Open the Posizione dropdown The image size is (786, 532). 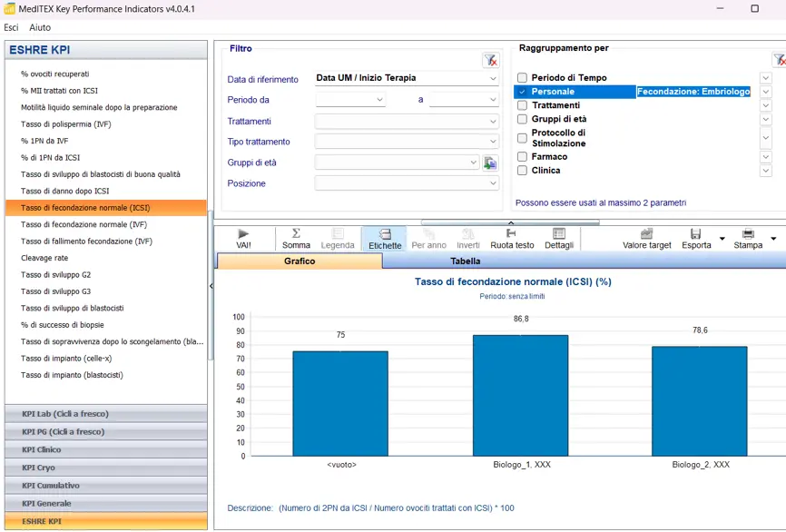tap(407, 183)
